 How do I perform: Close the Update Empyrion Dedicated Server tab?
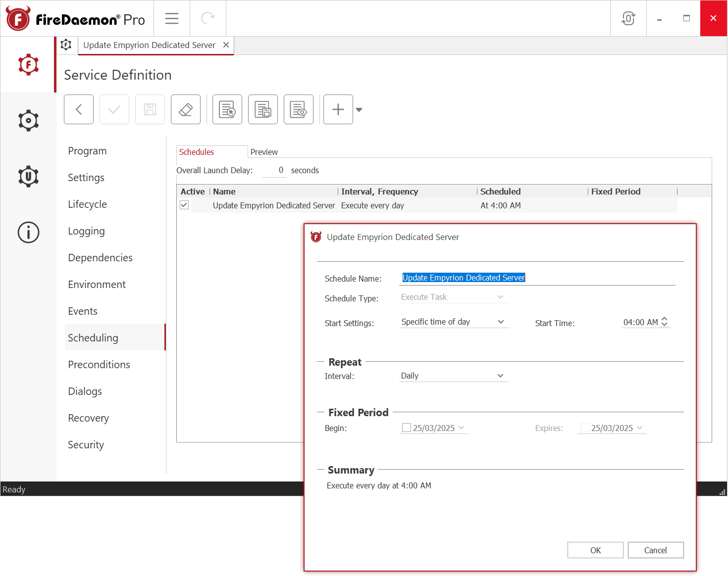[226, 45]
